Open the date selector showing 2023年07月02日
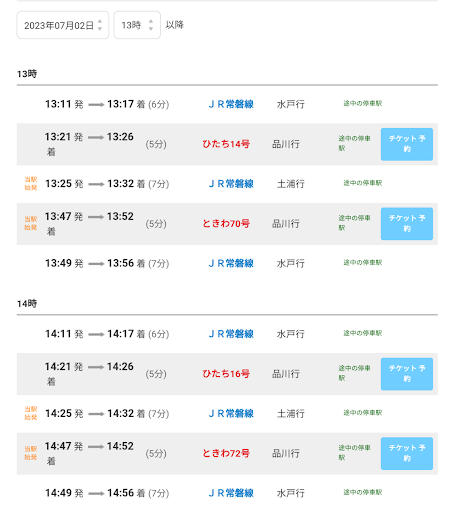The height and width of the screenshot is (512, 461). coord(63,25)
